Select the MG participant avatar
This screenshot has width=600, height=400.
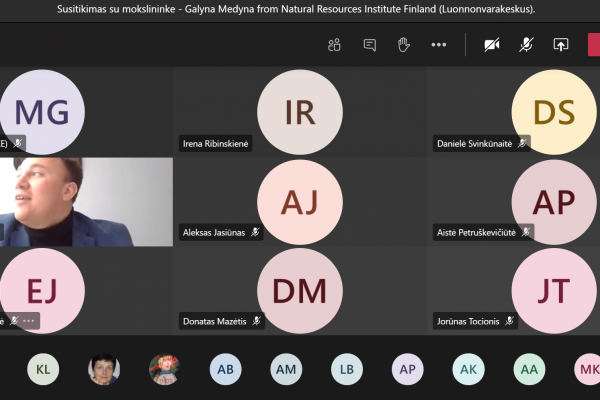(42, 112)
